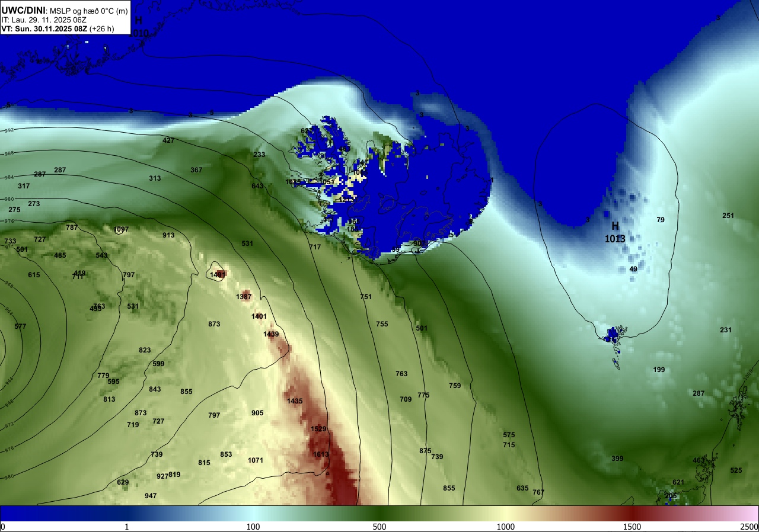Image resolution: width=759 pixels, height=532 pixels.
Task: Click the 913 height value
Action: coord(168,235)
